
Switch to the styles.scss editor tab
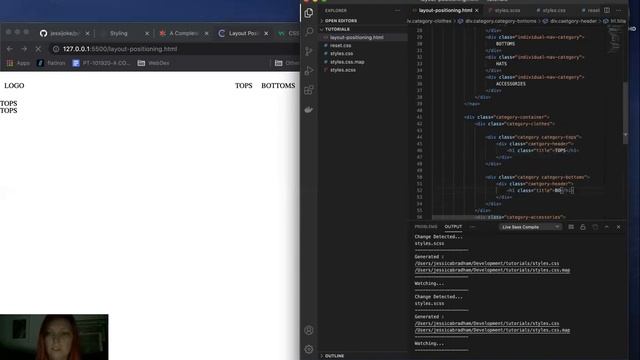508,11
